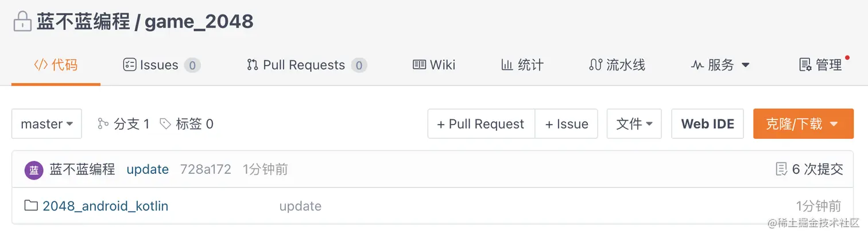The image size is (868, 237).
Task: Click the private repository lock icon
Action: pos(22,22)
